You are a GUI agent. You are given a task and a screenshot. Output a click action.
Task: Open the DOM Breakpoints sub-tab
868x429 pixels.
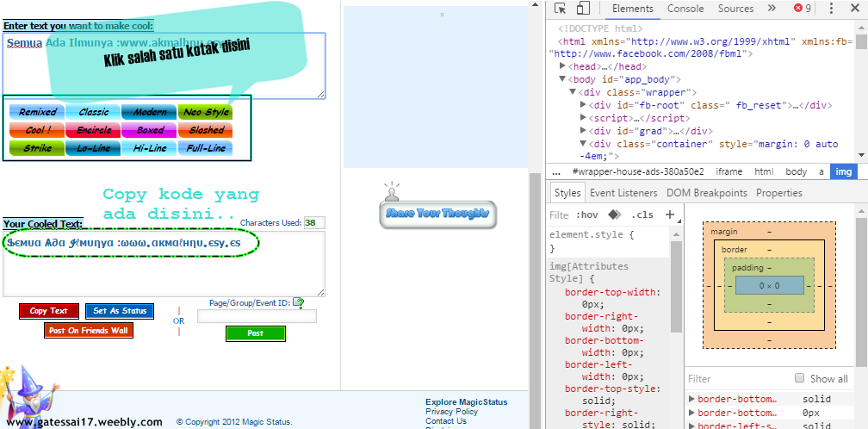coord(707,193)
